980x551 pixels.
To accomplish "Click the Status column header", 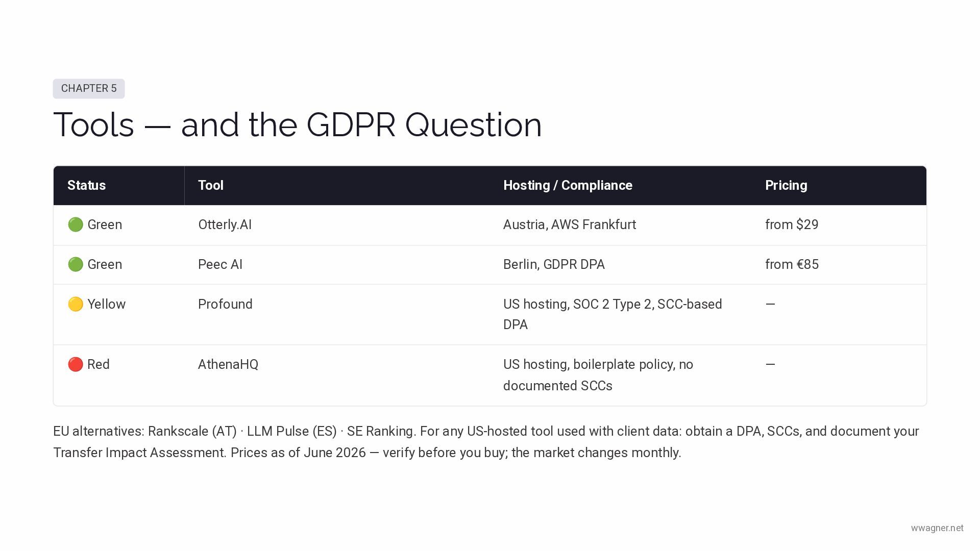I will pyautogui.click(x=87, y=185).
